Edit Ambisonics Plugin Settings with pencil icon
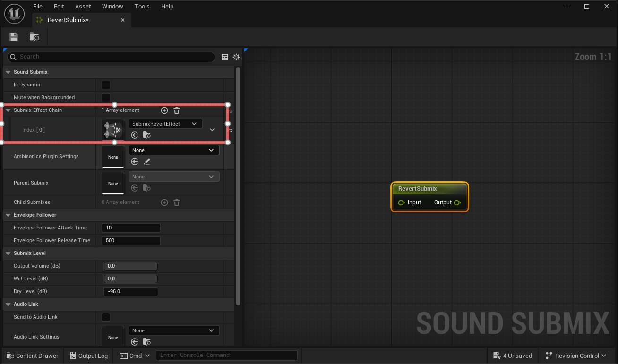The image size is (618, 364). [x=147, y=161]
